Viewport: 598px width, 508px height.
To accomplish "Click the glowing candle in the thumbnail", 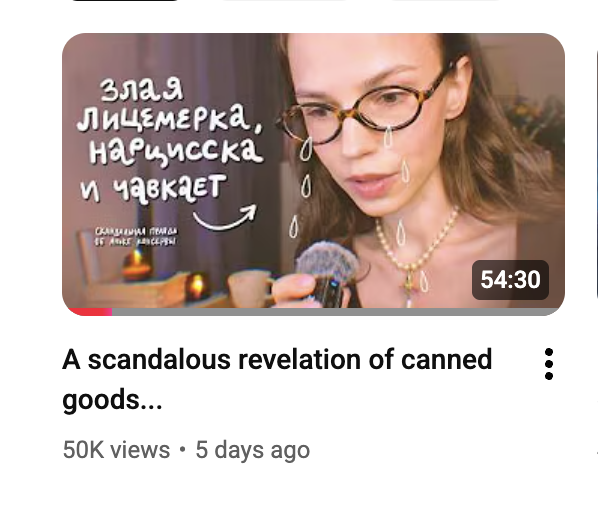I will coord(197,285).
